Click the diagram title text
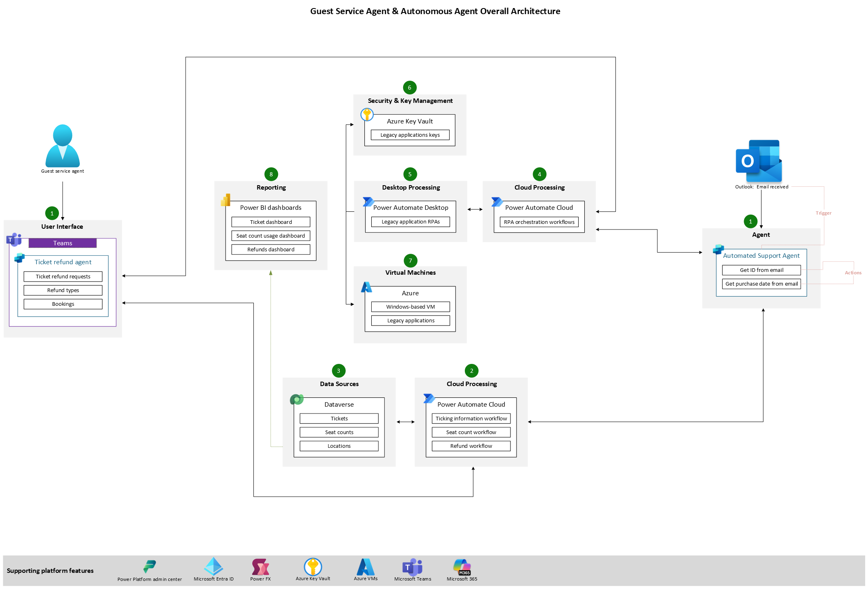The height and width of the screenshot is (589, 868). (435, 11)
